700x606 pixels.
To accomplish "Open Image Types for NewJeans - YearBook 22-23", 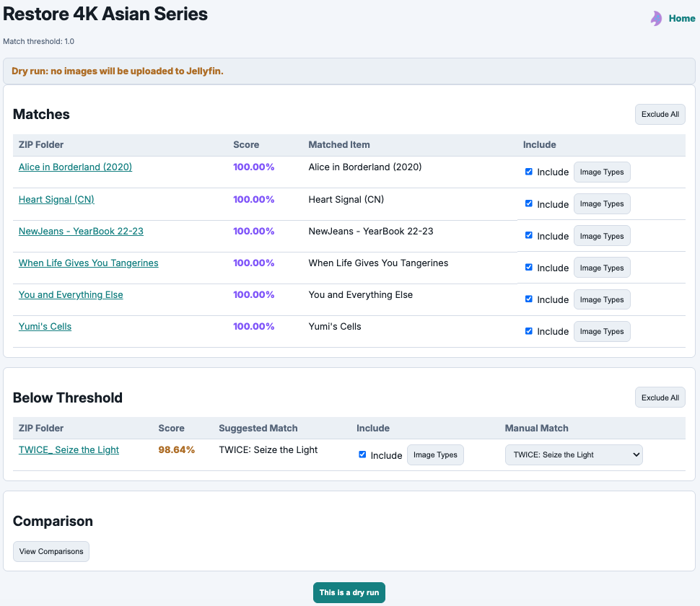I will point(602,236).
